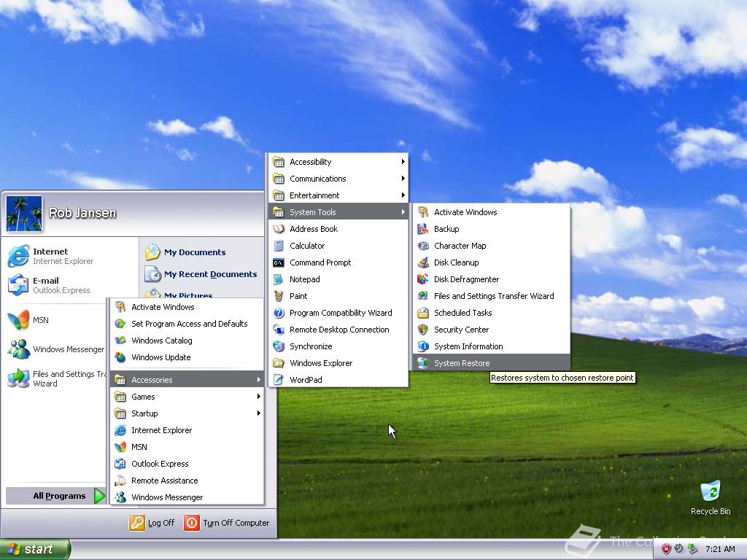Click the Windows Update icon
Screen dimensions: 747x560
click(x=120, y=357)
